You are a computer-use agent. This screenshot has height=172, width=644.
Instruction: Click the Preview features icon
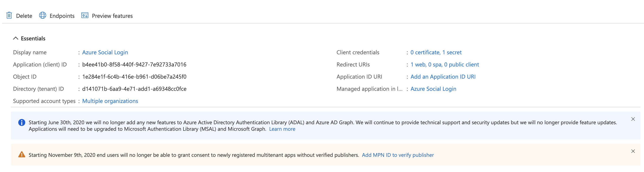tap(85, 15)
